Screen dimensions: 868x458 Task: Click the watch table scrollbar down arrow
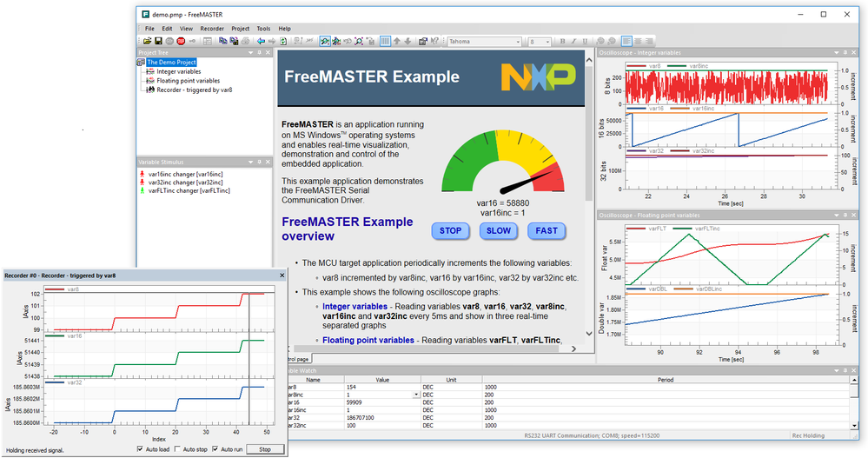[x=855, y=425]
